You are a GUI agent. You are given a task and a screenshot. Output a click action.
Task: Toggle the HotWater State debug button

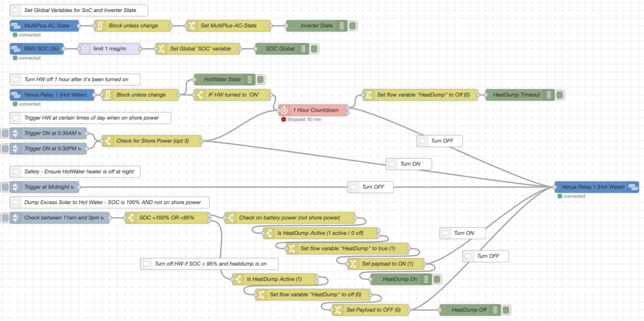click(261, 79)
